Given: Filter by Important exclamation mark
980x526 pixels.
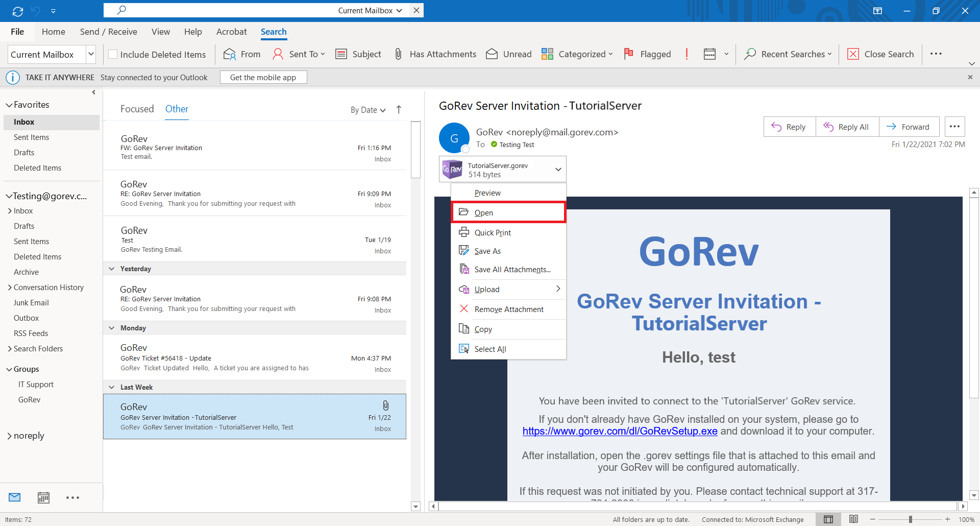Looking at the screenshot, I should point(687,54).
